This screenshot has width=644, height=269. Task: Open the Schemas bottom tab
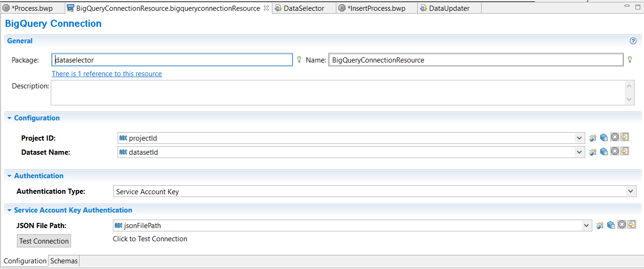pos(64,261)
